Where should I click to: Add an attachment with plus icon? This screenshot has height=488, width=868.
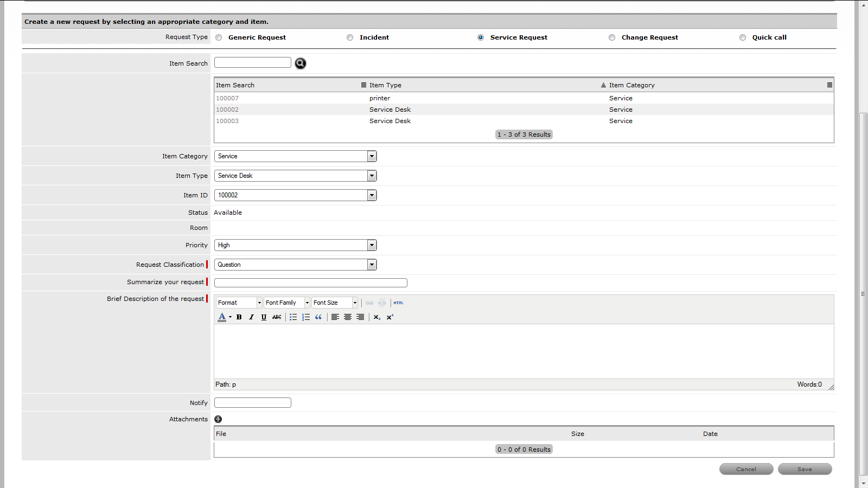point(218,419)
